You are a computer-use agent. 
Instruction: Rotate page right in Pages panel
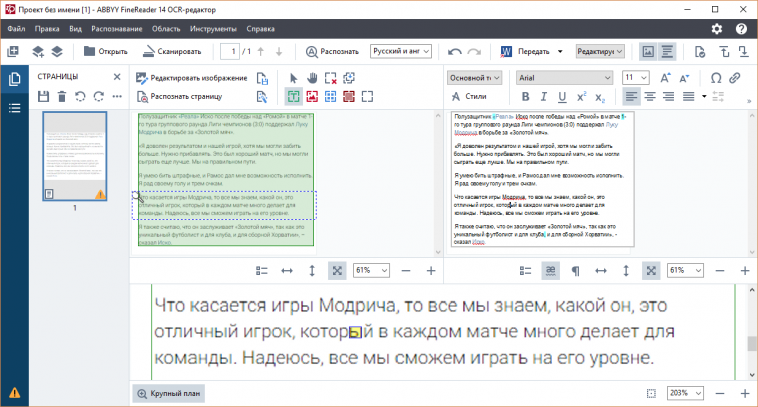coord(99,97)
